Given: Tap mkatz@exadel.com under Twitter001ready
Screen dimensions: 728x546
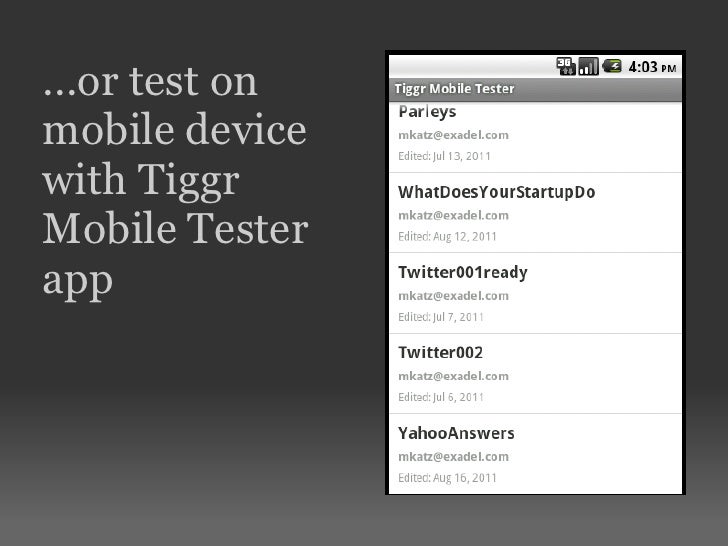Looking at the screenshot, I should click(453, 296).
